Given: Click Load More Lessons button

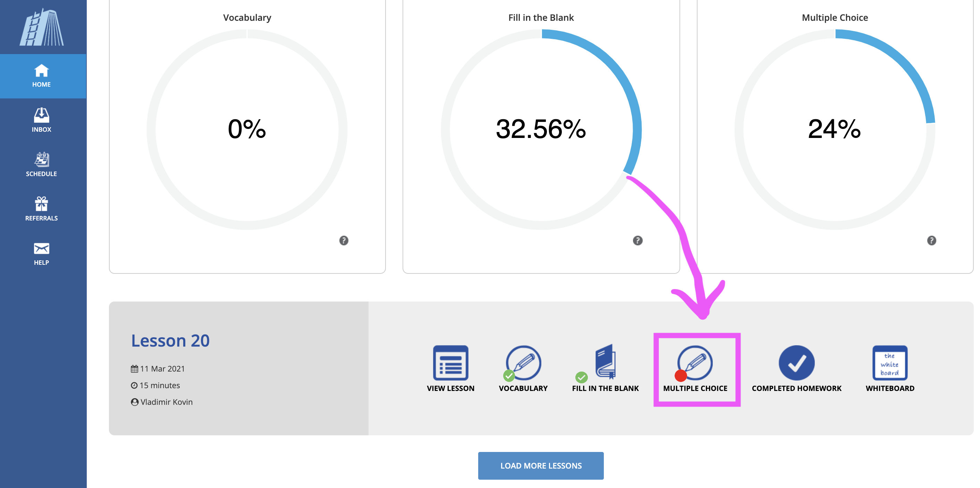Looking at the screenshot, I should coord(541,465).
